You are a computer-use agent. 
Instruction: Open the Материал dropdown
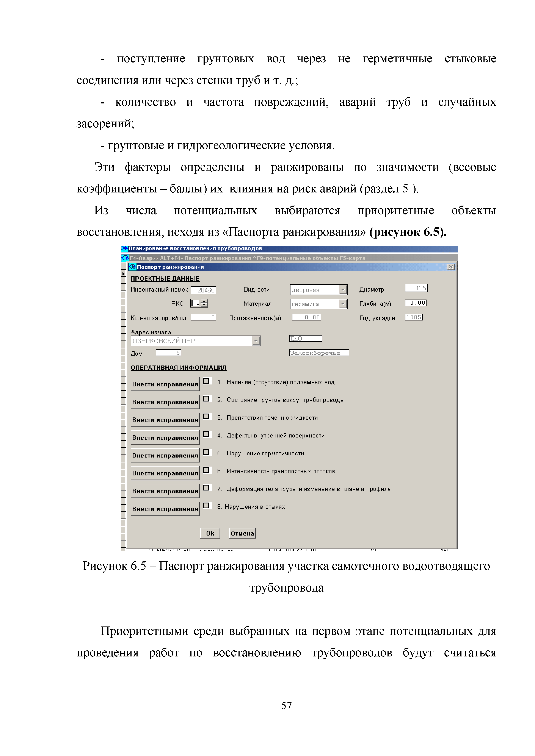[x=343, y=304]
